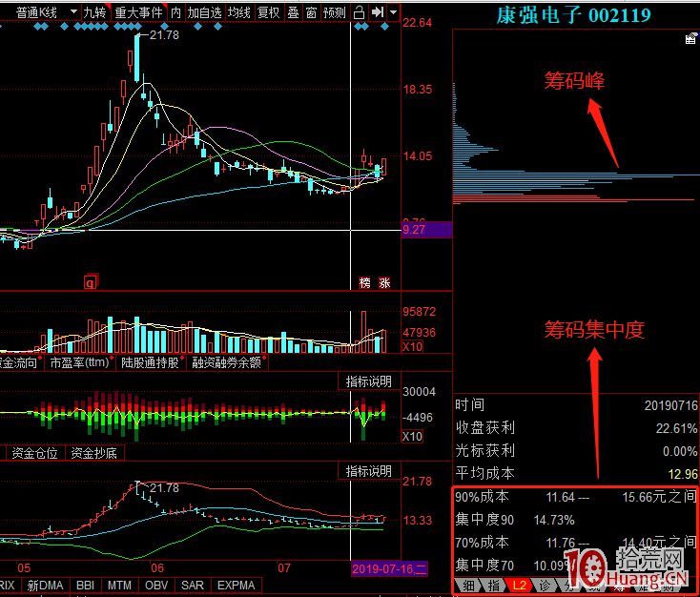Viewport: 700px width, 597px height.
Task: Click the 复权 price adjustment button
Action: (268, 12)
